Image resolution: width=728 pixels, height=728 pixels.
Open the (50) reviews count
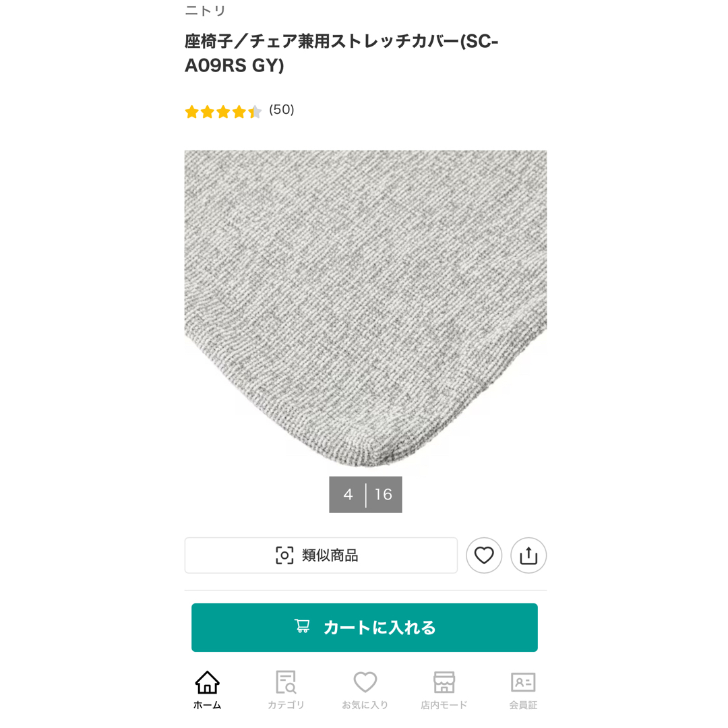click(x=281, y=110)
